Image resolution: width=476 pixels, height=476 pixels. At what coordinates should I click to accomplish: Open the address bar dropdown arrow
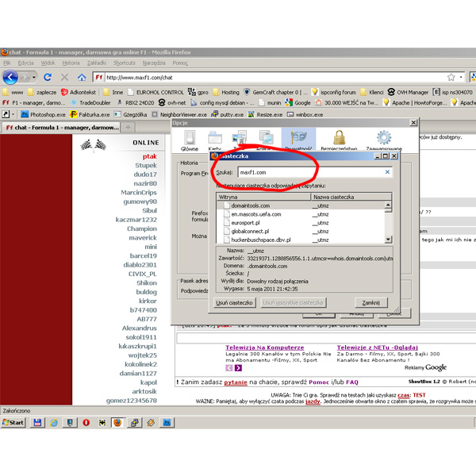[x=461, y=78]
